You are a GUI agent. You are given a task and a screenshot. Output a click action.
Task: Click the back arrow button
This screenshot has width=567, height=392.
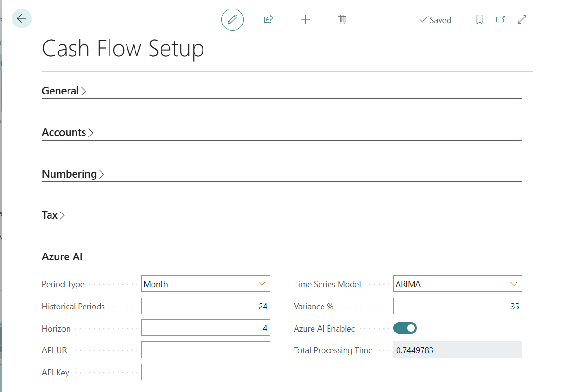coord(22,19)
